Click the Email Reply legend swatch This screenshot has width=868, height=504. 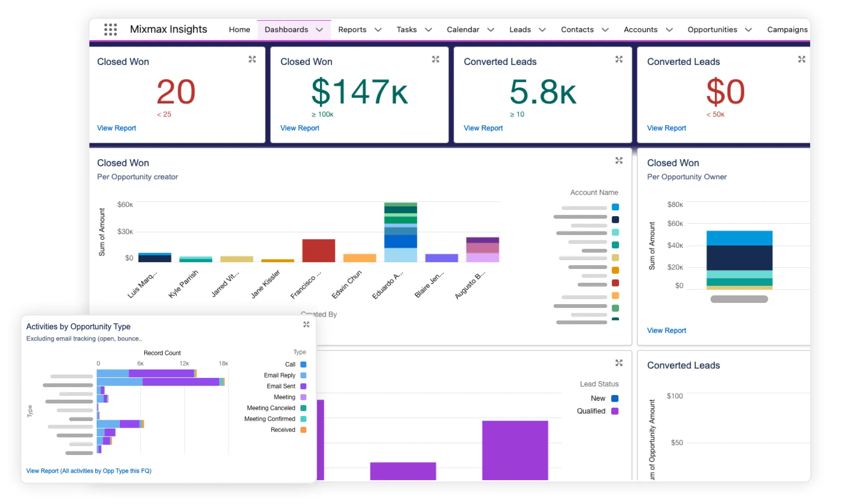click(x=303, y=375)
